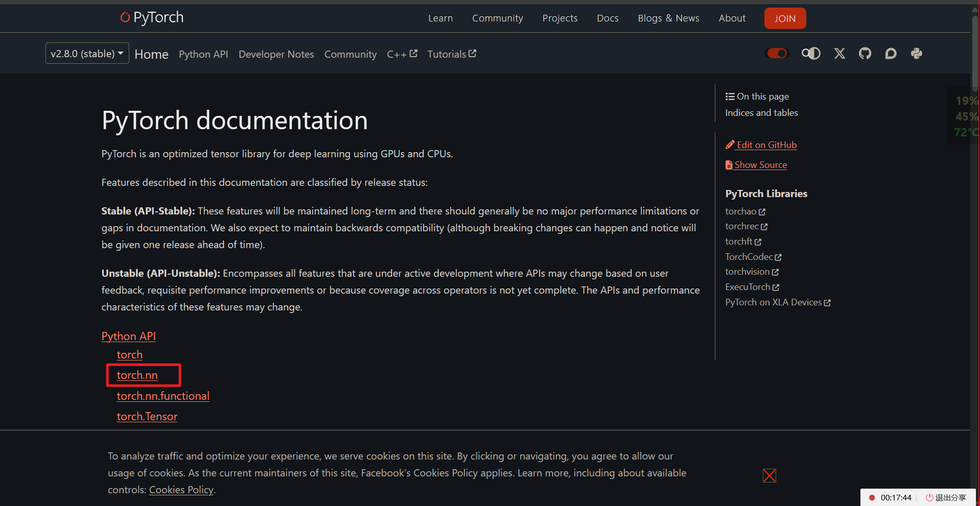Open the Python API tab in navbar
This screenshot has height=506, width=980.
tap(203, 54)
